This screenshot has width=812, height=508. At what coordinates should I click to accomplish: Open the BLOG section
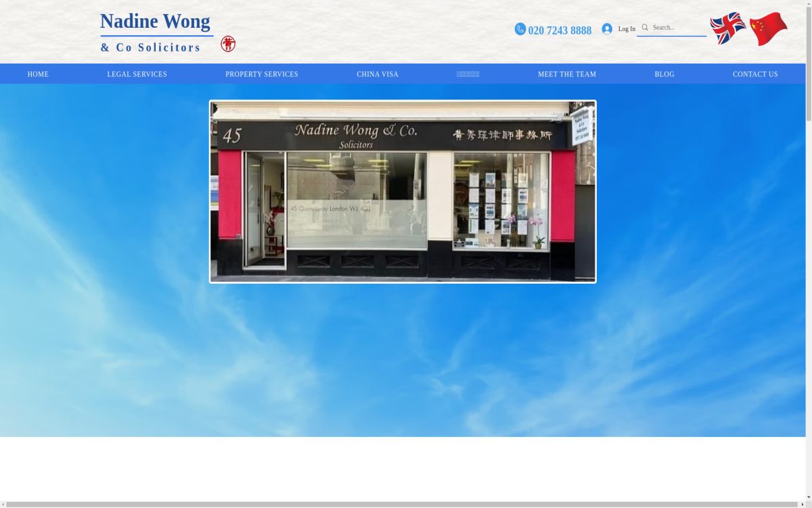[664, 74]
